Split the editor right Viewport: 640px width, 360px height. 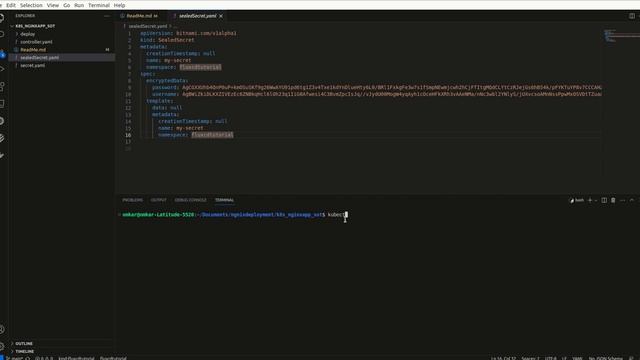click(x=632, y=16)
